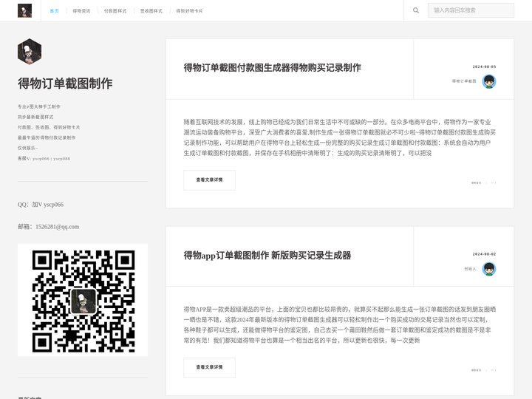
Task: Open the 付款图样式 nav item
Action: 115,11
